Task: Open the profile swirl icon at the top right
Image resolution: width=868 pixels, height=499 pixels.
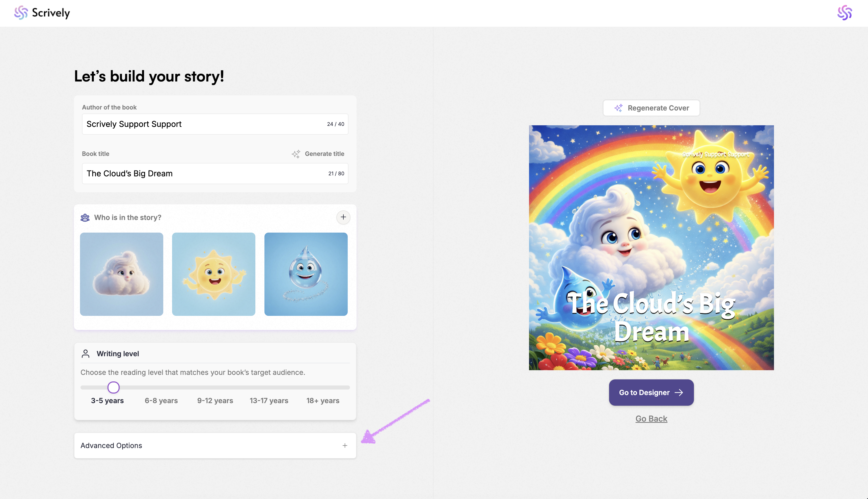Action: [x=844, y=13]
